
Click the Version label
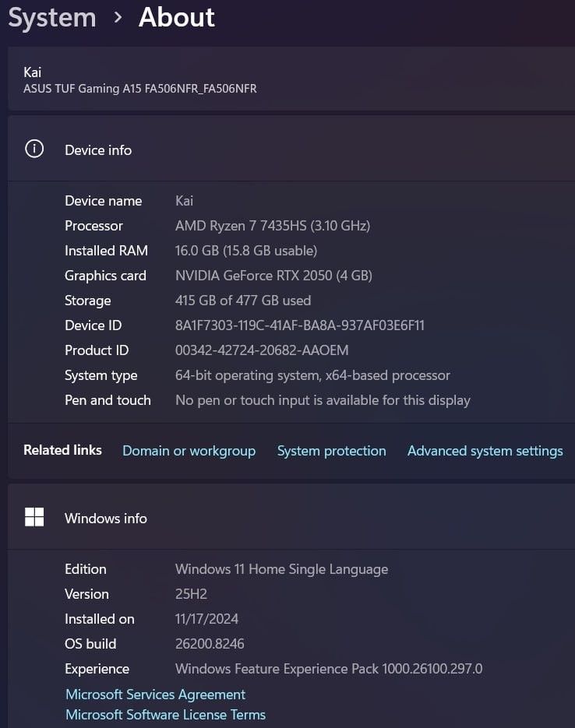coord(86,594)
